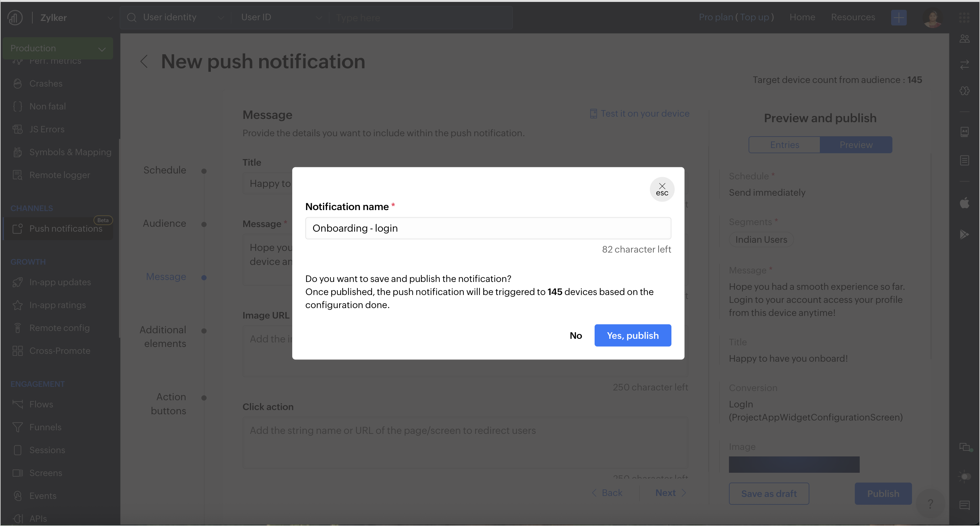Click the blue plus add button
This screenshot has height=526, width=980.
[x=898, y=18]
